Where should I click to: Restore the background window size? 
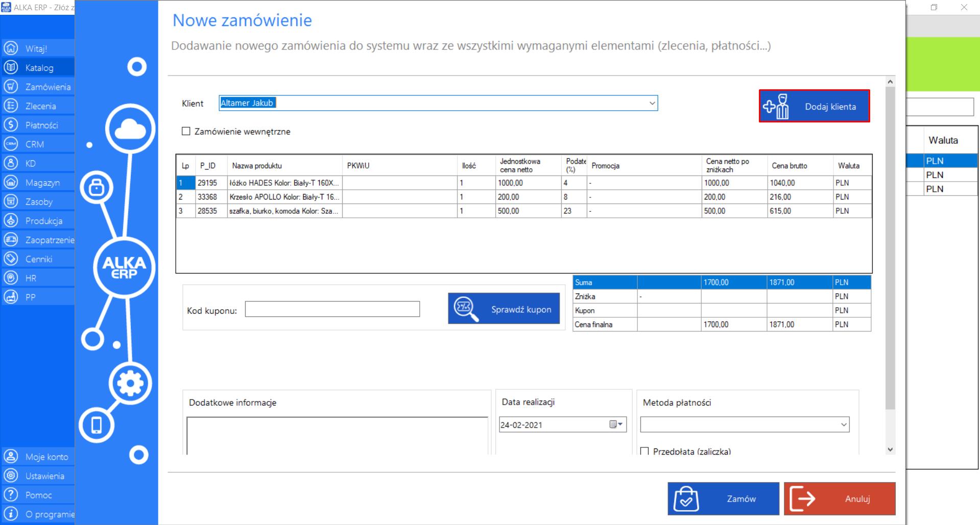(x=934, y=7)
